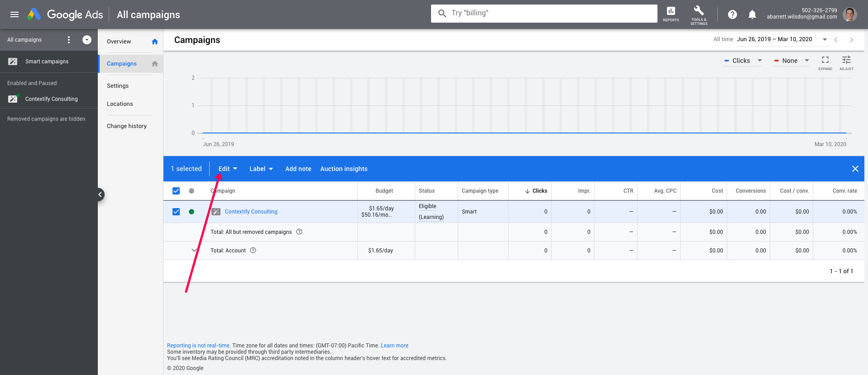
Task: Click the home icon beside Overview
Action: pos(155,42)
